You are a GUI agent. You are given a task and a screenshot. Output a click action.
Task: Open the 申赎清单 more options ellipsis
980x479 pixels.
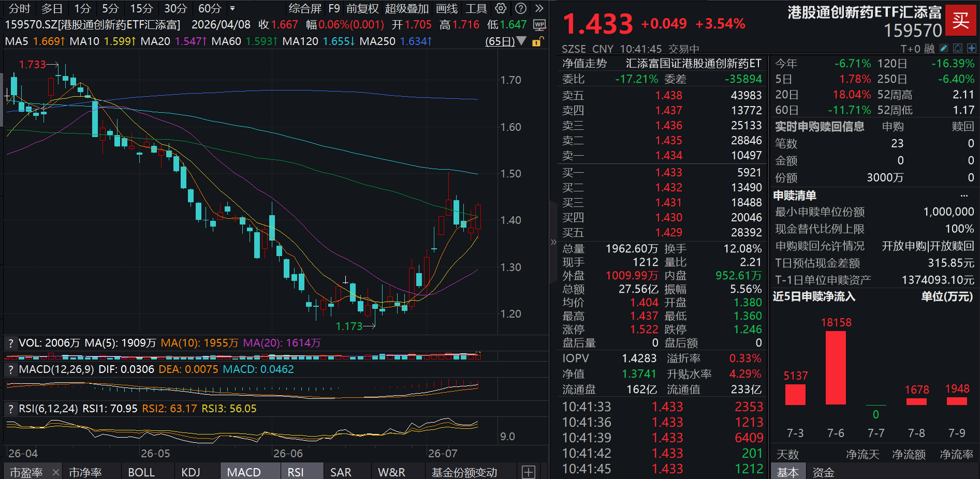point(964,196)
